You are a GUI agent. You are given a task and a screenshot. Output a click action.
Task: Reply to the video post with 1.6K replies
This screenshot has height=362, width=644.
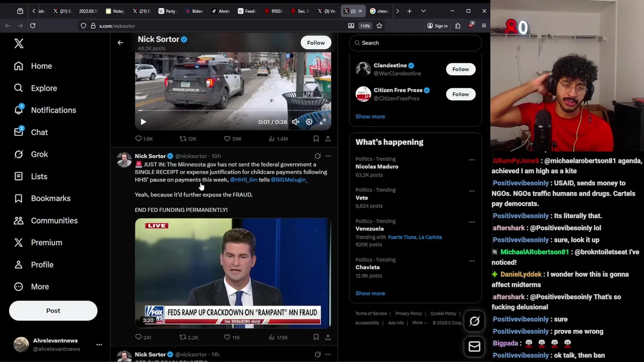[143, 139]
